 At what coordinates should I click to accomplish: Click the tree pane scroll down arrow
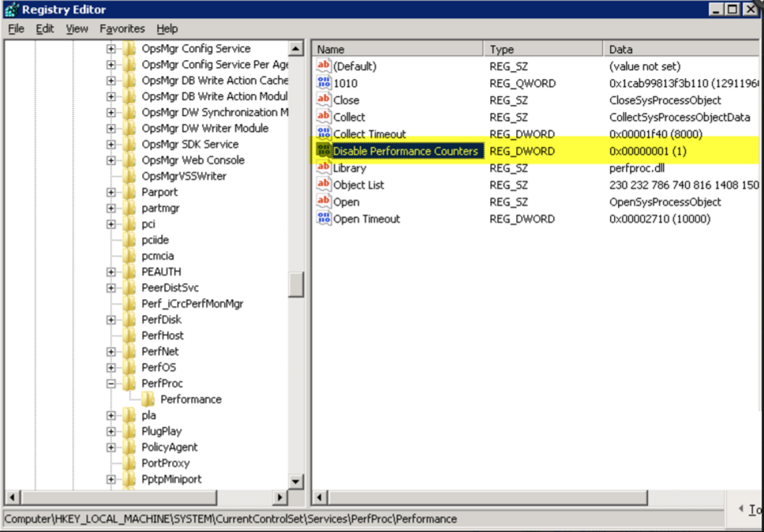296,481
